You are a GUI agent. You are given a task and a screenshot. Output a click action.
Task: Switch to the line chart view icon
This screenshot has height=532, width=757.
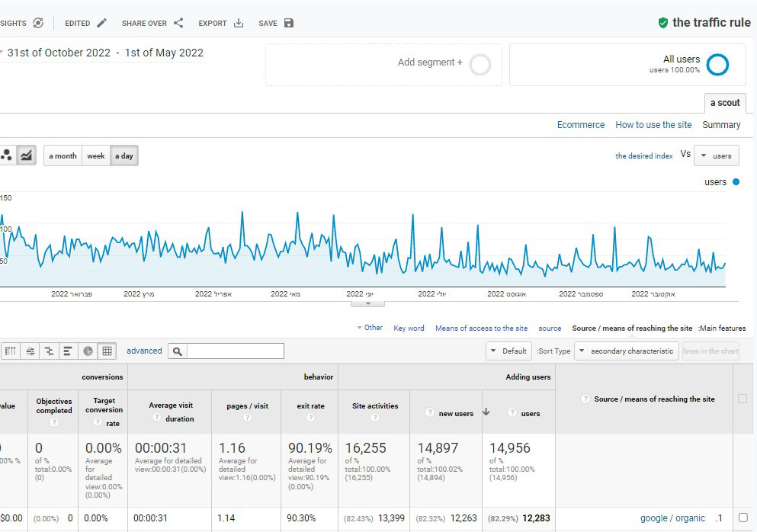click(27, 155)
